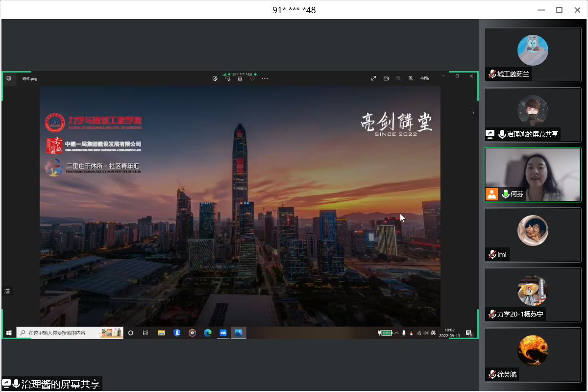This screenshot has width=588, height=392.
Task: Click the edit image icon in photo viewer
Action: [215, 78]
